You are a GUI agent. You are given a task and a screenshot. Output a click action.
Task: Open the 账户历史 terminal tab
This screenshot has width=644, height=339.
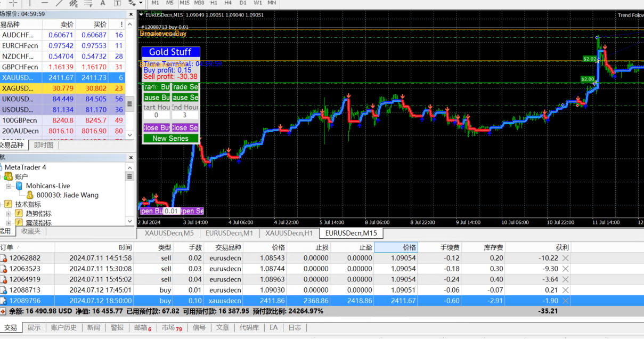click(x=63, y=328)
